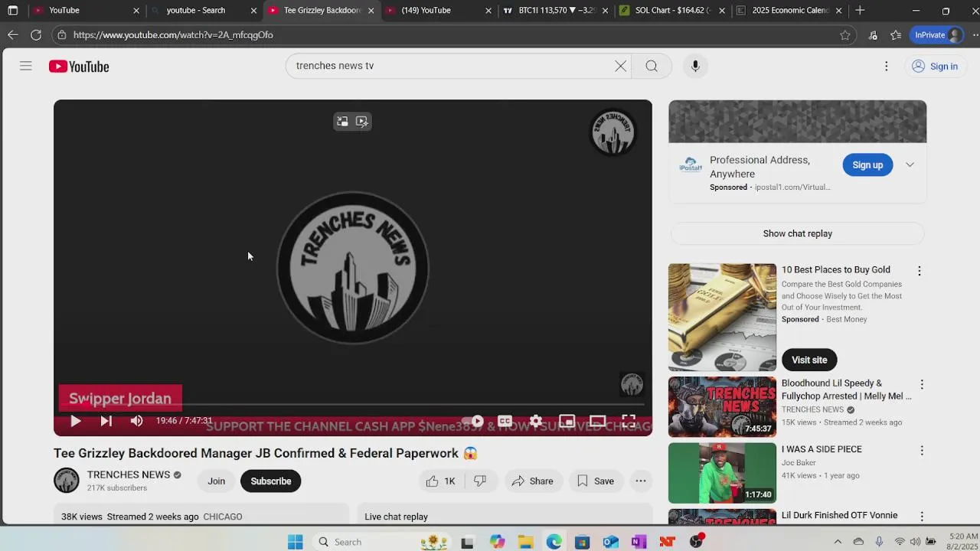Skip to next video
980x551 pixels.
pyautogui.click(x=106, y=421)
